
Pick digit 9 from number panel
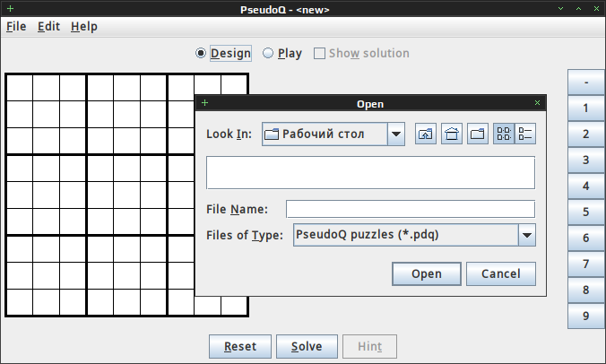[586, 316]
